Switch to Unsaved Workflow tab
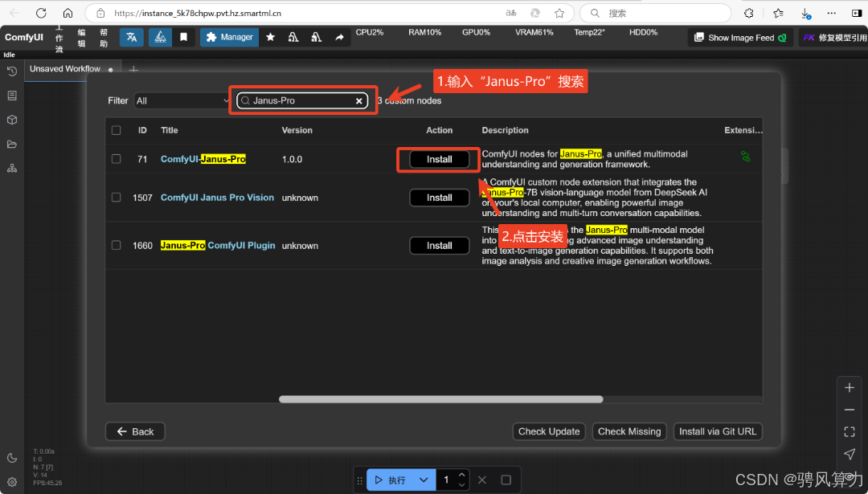The image size is (868, 494). 65,69
